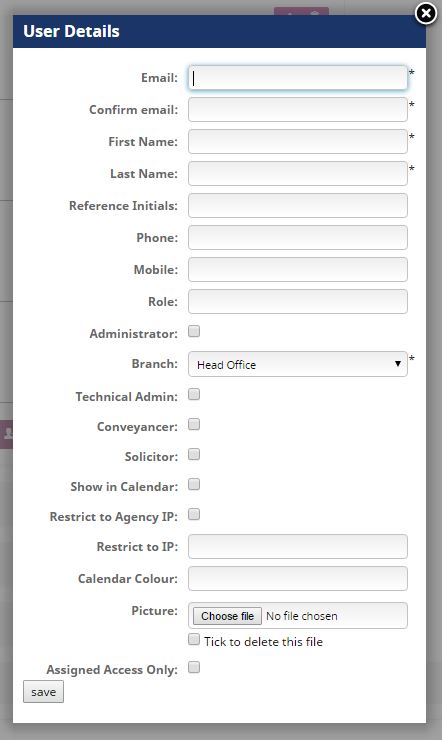
Task: Select the First Name text box
Action: click(x=298, y=142)
